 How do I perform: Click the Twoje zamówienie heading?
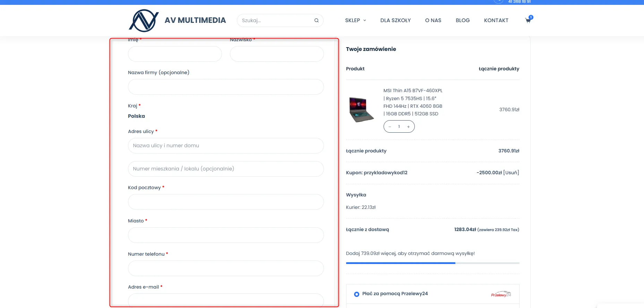point(371,49)
